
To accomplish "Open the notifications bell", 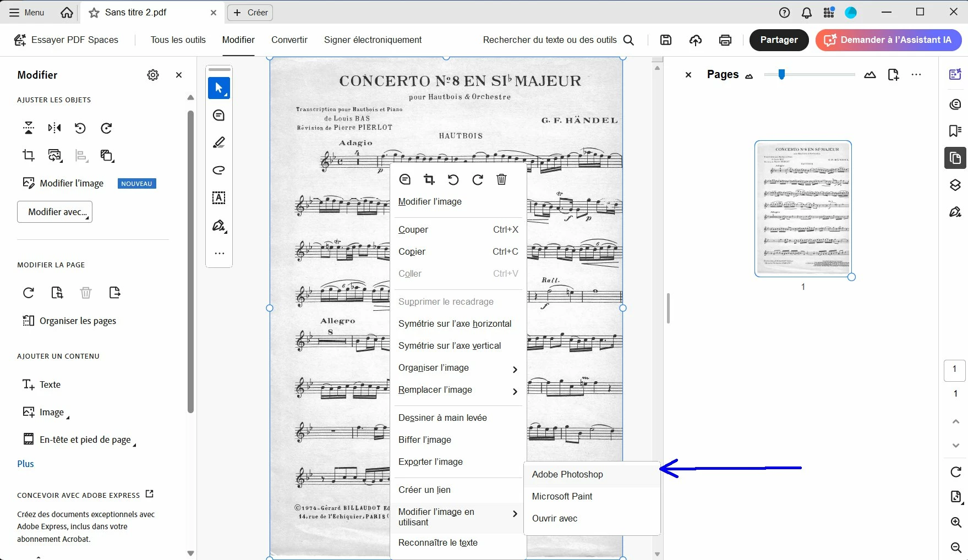I will (x=807, y=13).
